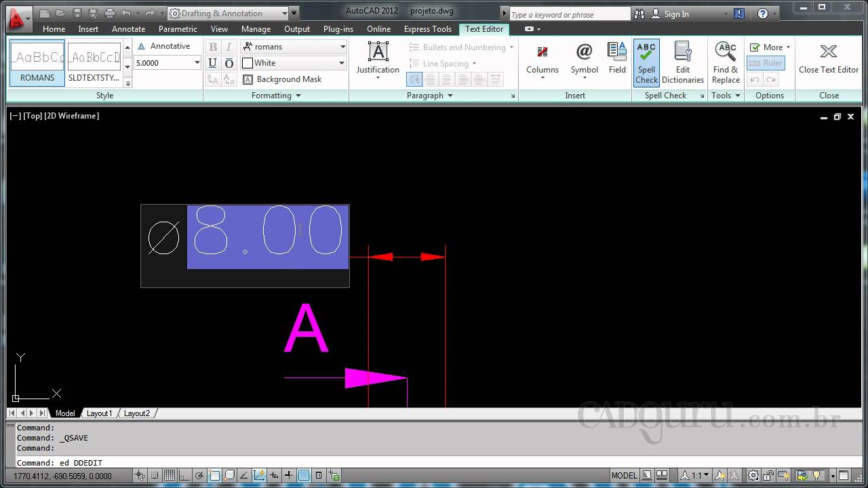The width and height of the screenshot is (868, 488).
Task: Click the coordinates readout in status bar
Action: point(62,476)
